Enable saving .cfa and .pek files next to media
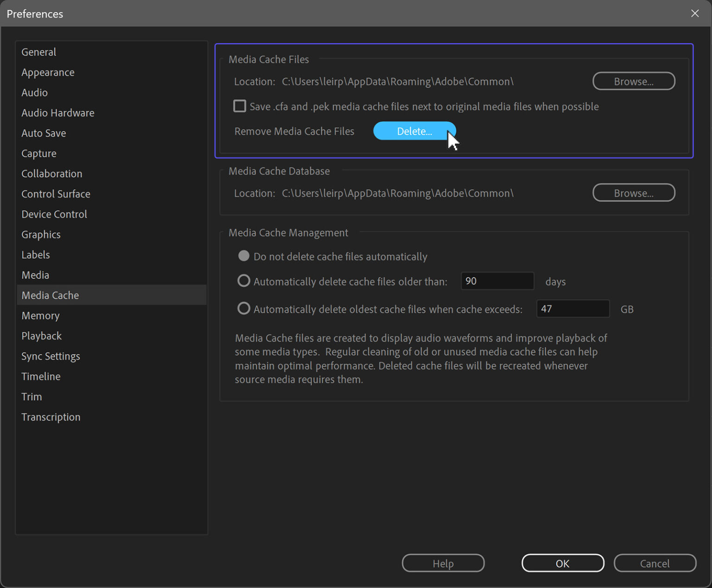This screenshot has width=712, height=588. [240, 106]
